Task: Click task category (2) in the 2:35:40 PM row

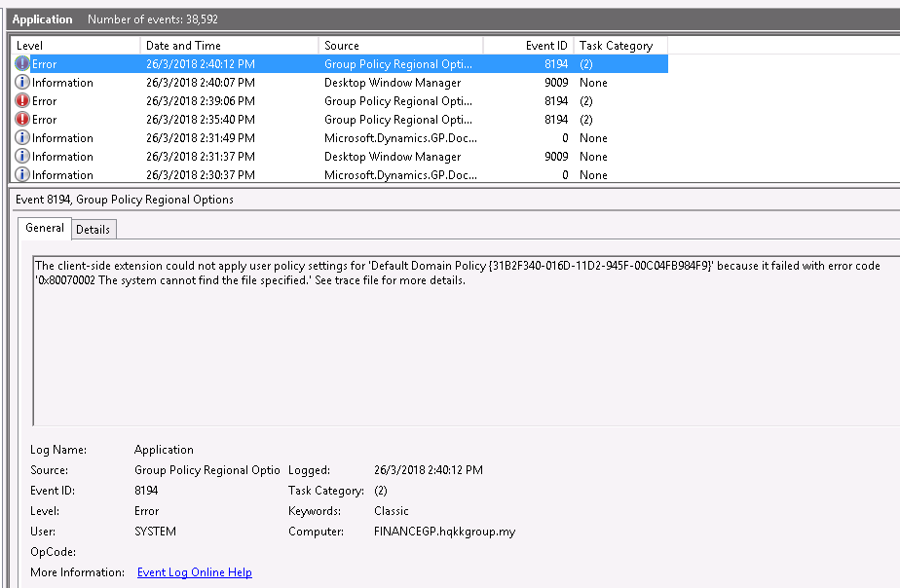Action: pos(586,120)
